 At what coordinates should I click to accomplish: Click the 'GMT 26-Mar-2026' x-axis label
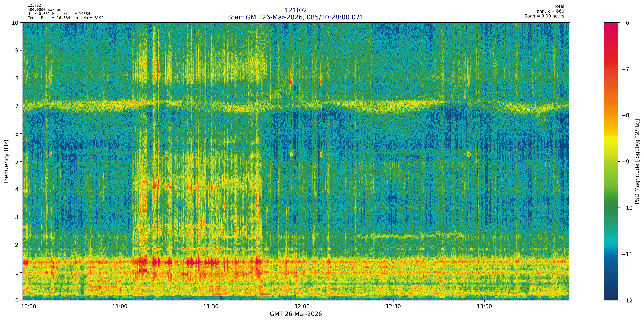[296, 314]
